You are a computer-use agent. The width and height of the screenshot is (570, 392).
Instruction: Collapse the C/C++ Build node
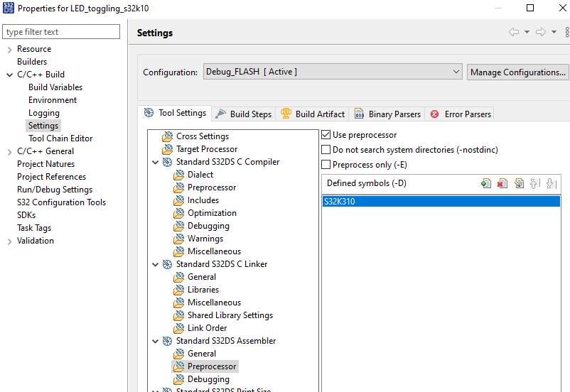coord(9,75)
